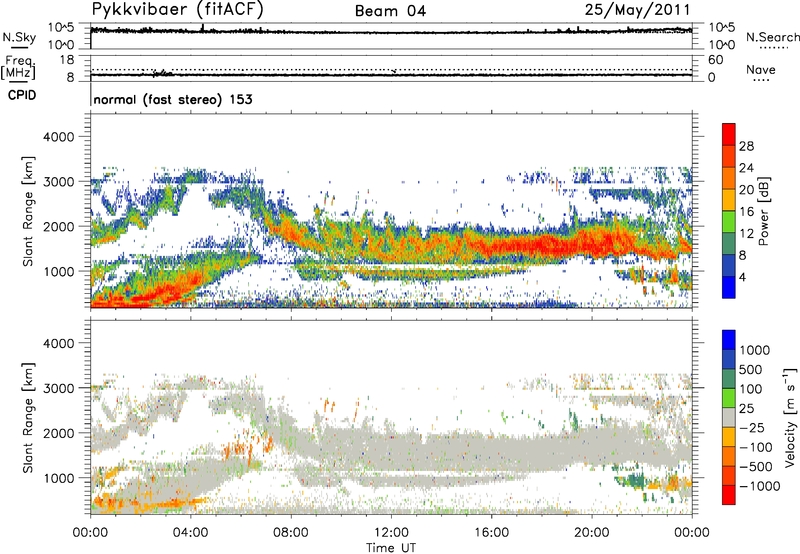
Task: Click the 60 tick on the Nave axis
Action: click(x=716, y=60)
